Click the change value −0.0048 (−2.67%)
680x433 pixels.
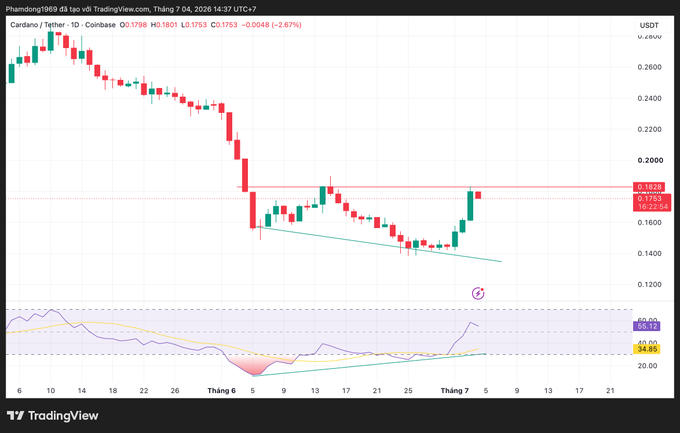click(x=271, y=25)
